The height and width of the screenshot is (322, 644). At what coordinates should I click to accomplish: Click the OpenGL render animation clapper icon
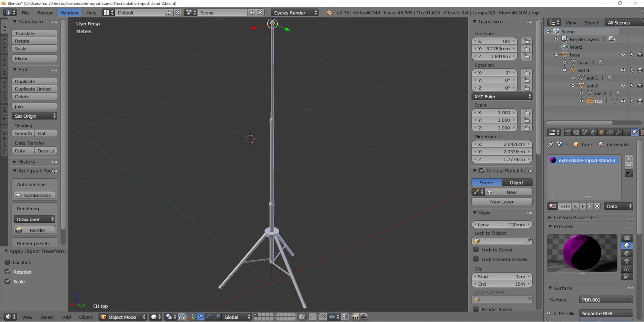click(x=364, y=317)
